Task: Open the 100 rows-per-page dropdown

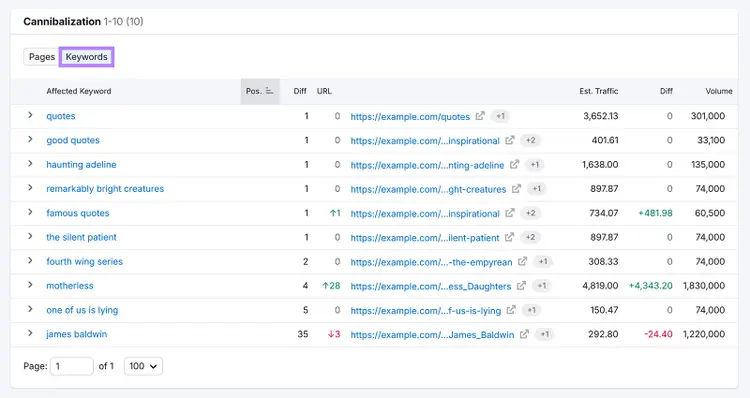Action: click(143, 366)
